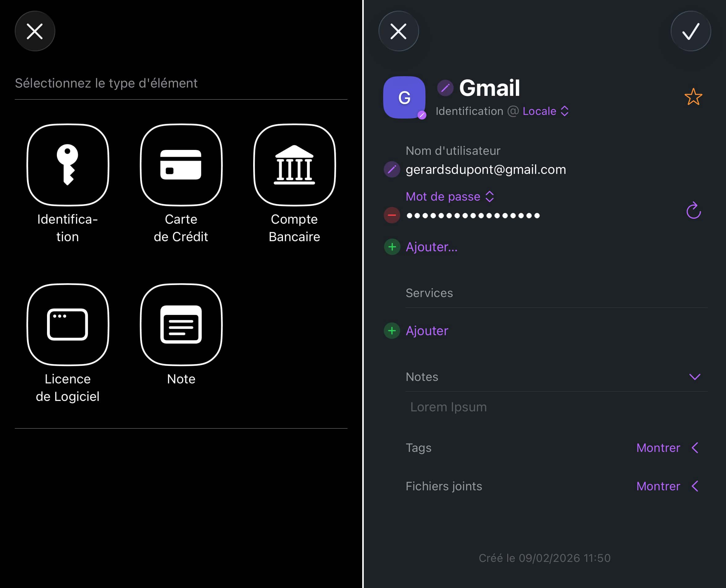Pick the Compte Bancaire bank icon

click(294, 165)
